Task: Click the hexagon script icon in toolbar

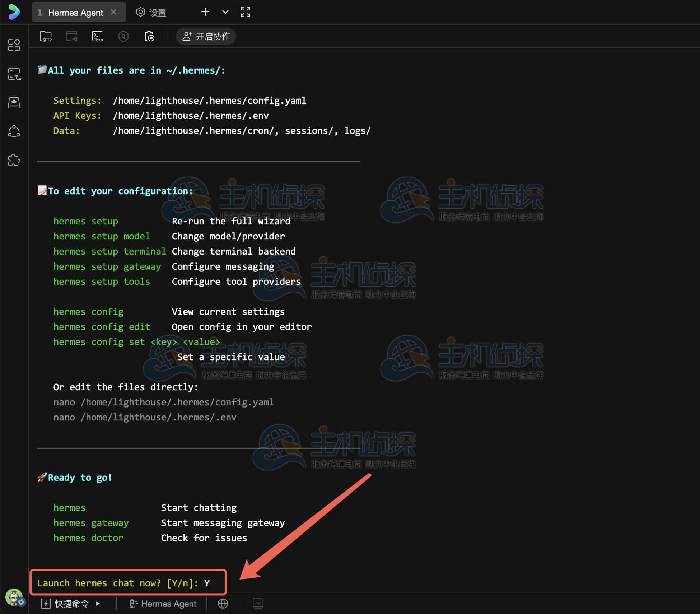Action: coord(123,36)
